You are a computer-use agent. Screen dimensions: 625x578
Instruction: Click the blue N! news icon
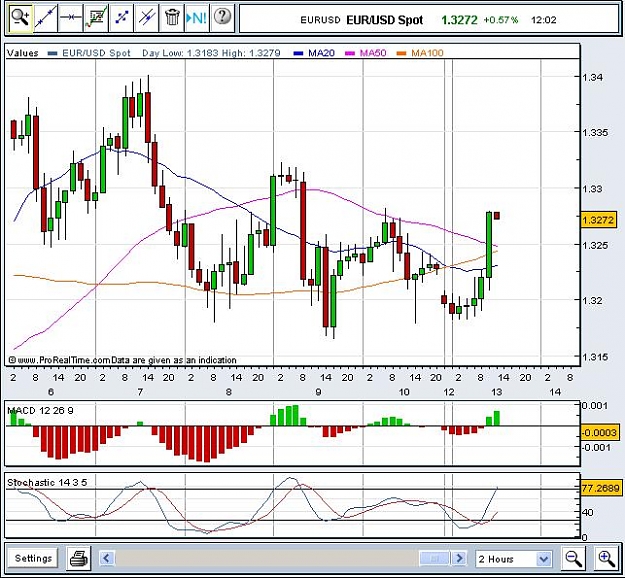197,18
